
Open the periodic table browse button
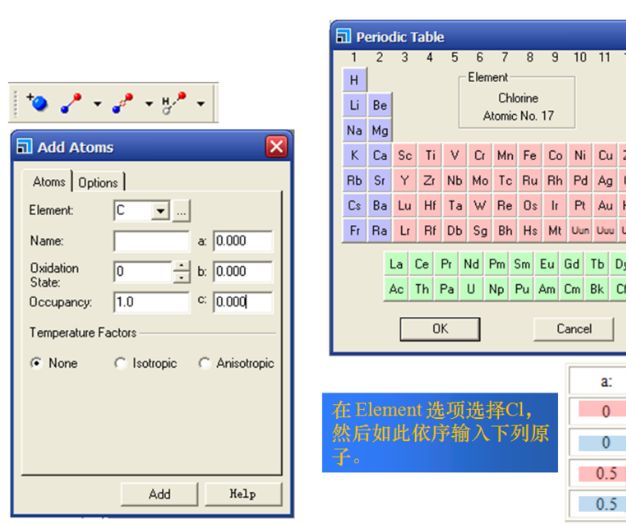(x=181, y=212)
